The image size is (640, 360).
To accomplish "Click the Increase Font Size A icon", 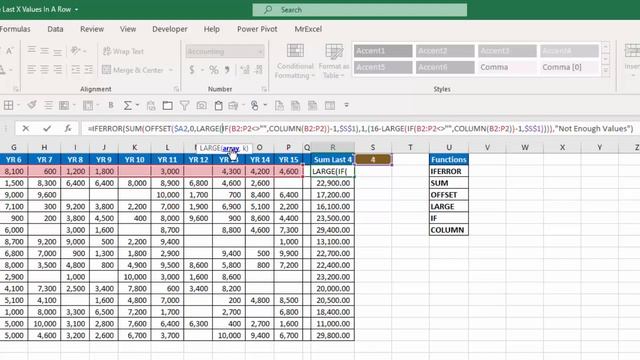I will 9,51.
